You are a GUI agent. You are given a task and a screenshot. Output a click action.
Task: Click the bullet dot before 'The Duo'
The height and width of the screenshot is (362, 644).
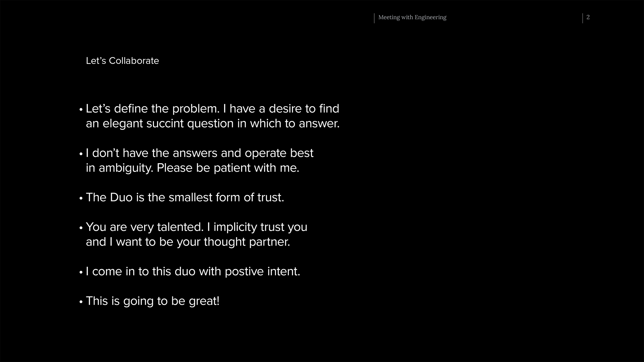[81, 198]
